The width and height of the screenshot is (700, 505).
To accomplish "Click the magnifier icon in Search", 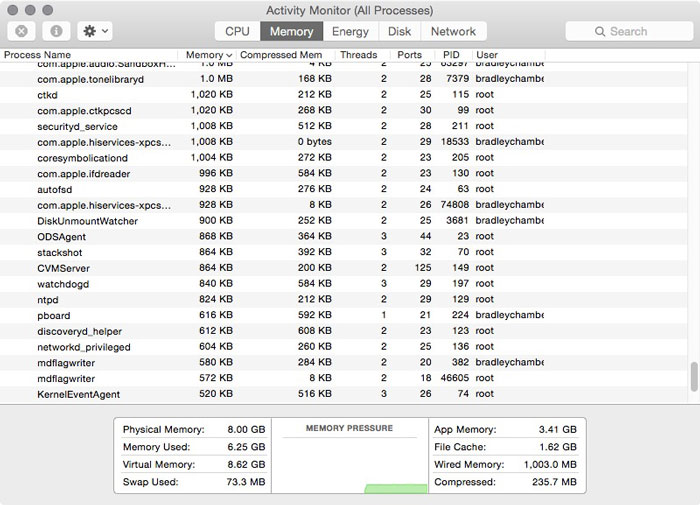I will 600,31.
